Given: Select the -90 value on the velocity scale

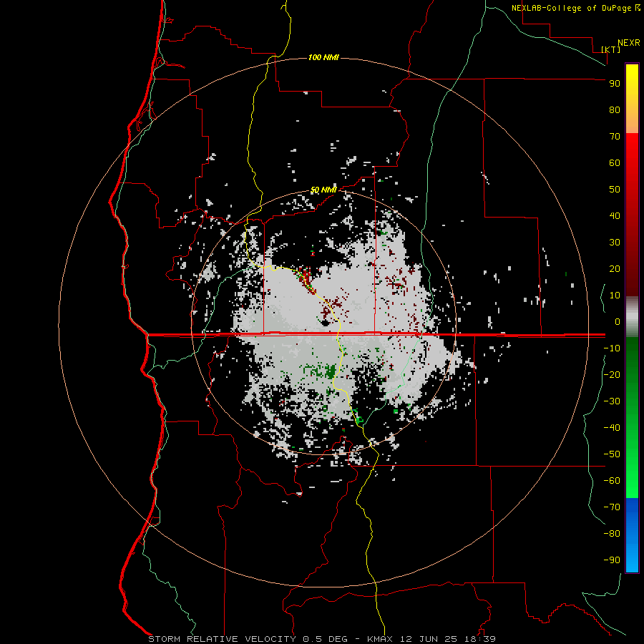Looking at the screenshot, I should click(x=612, y=560).
